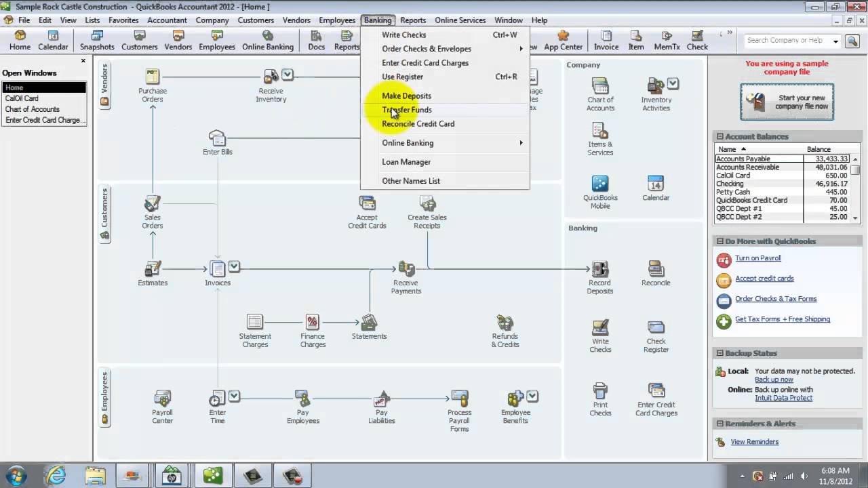Image resolution: width=868 pixels, height=488 pixels.
Task: Open Online Banking submenu
Action: (x=445, y=143)
